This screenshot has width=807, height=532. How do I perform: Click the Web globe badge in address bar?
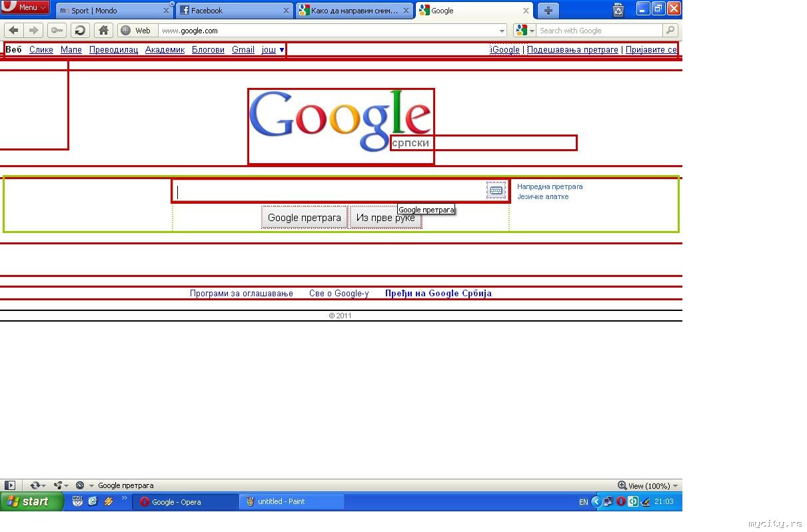pyautogui.click(x=137, y=31)
